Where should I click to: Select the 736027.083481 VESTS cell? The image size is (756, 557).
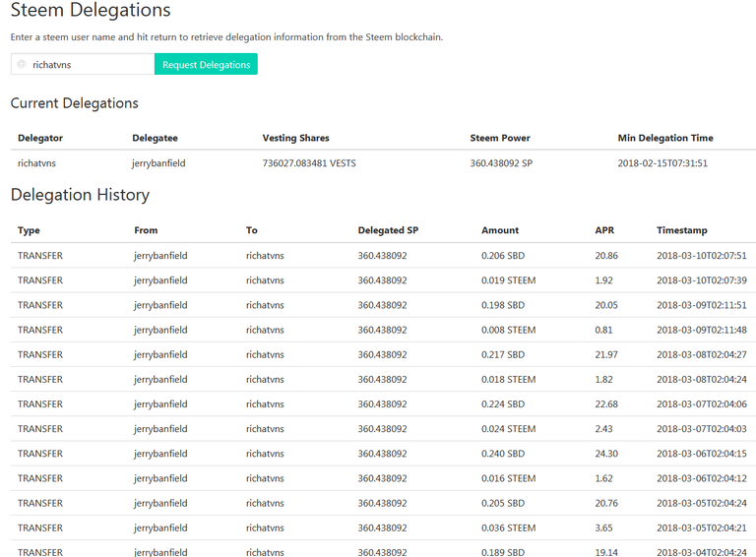pos(309,163)
